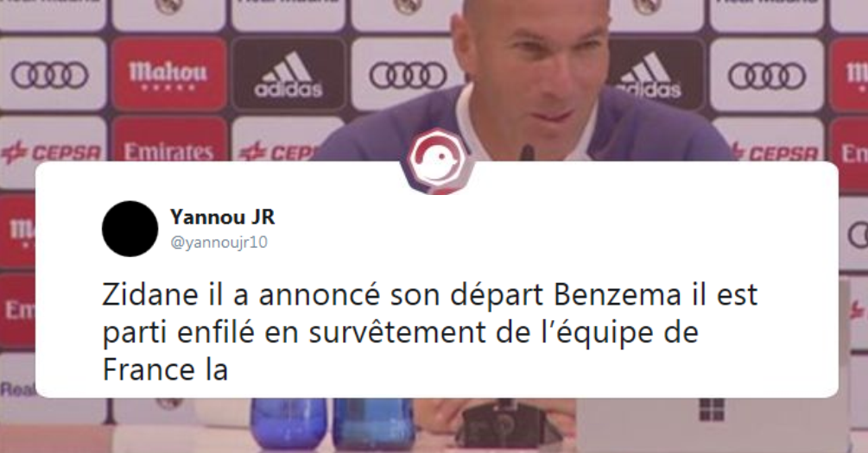Open the @yannoujr10 handle link
This screenshot has height=453, width=868.
tap(219, 242)
